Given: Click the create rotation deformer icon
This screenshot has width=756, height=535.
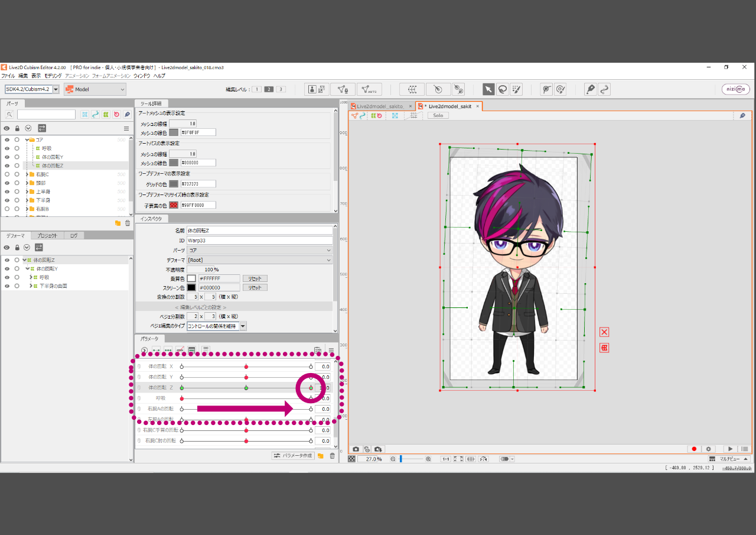Looking at the screenshot, I should [438, 89].
